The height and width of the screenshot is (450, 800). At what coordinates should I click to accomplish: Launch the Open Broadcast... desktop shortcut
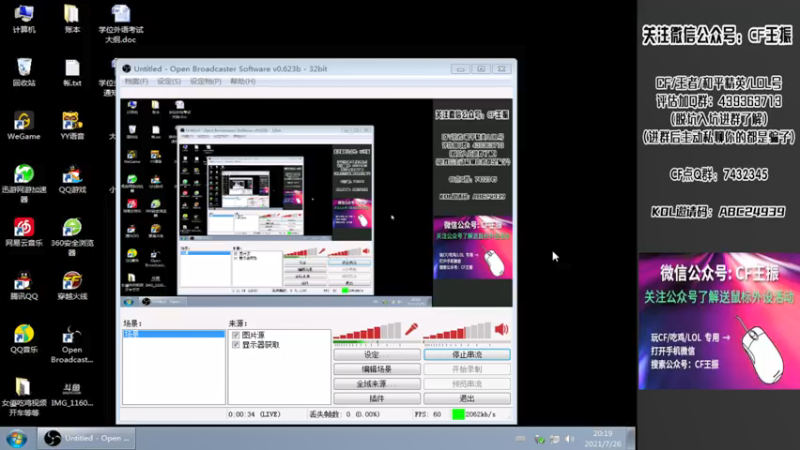click(72, 344)
